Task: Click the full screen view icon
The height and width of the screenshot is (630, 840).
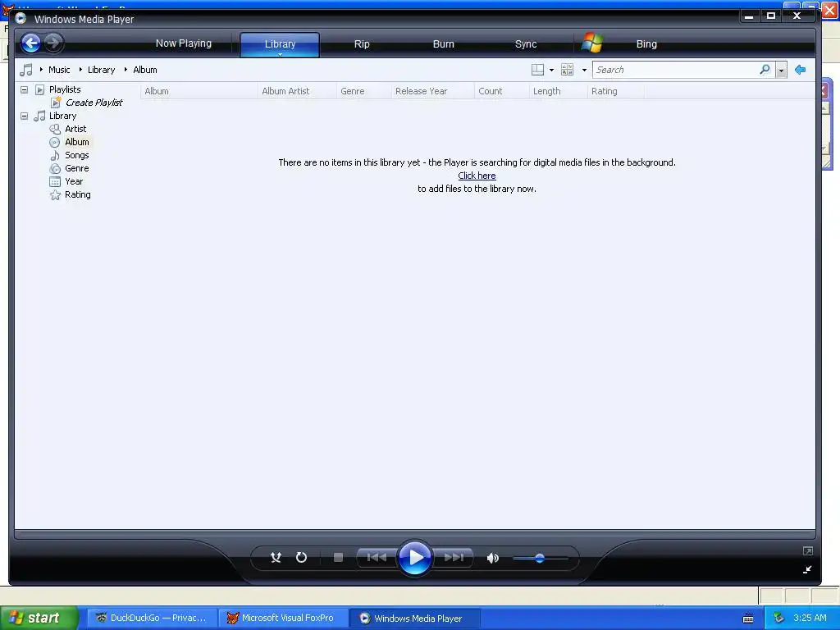Action: pos(807,550)
